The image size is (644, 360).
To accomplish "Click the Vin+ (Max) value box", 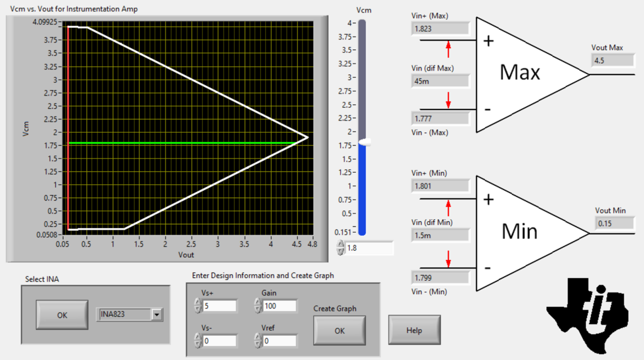I will 440,29.
